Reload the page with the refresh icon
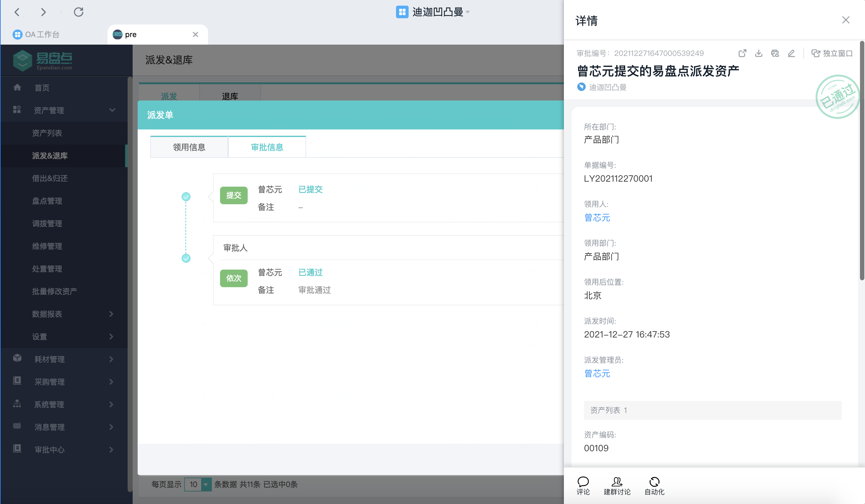865x504 pixels. [79, 12]
